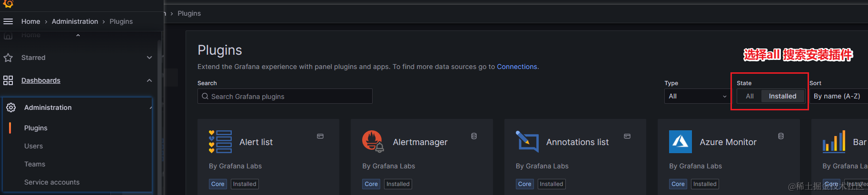Screen dimensions: 868x195
Task: Open Users in Administration menu
Action: click(x=33, y=146)
